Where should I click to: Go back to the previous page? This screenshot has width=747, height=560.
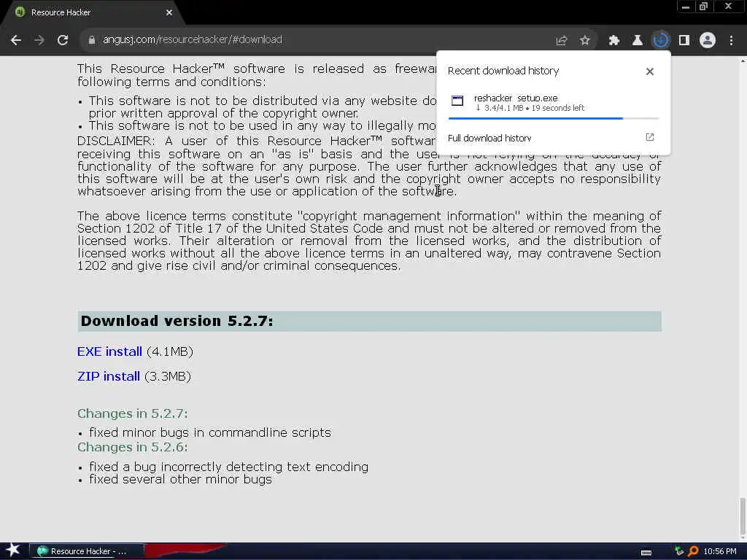coord(16,40)
